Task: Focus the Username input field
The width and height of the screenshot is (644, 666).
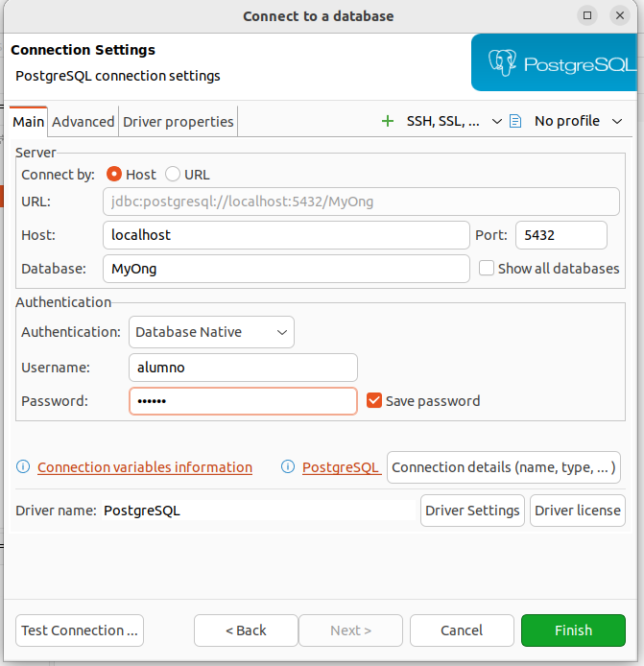Action: (243, 368)
